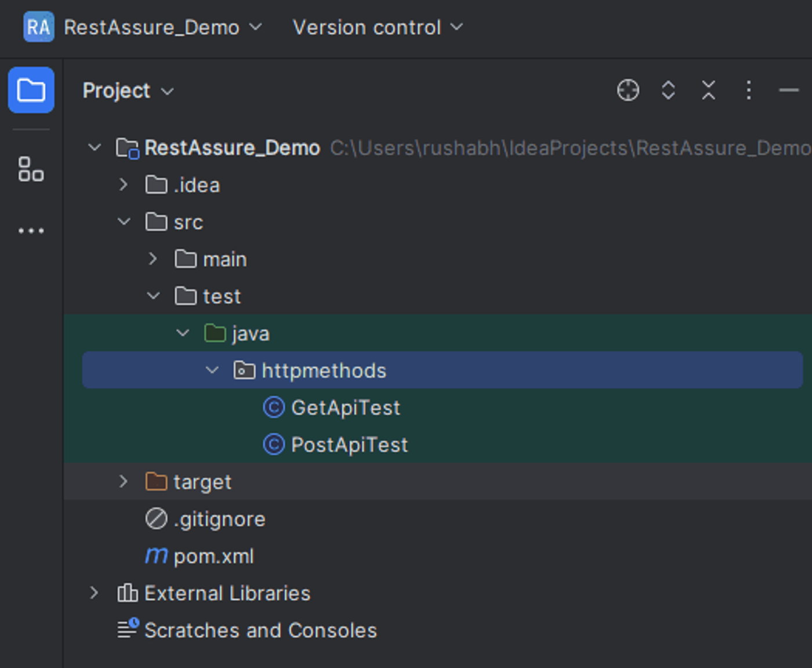Click the PostApiTest class icon

click(274, 445)
